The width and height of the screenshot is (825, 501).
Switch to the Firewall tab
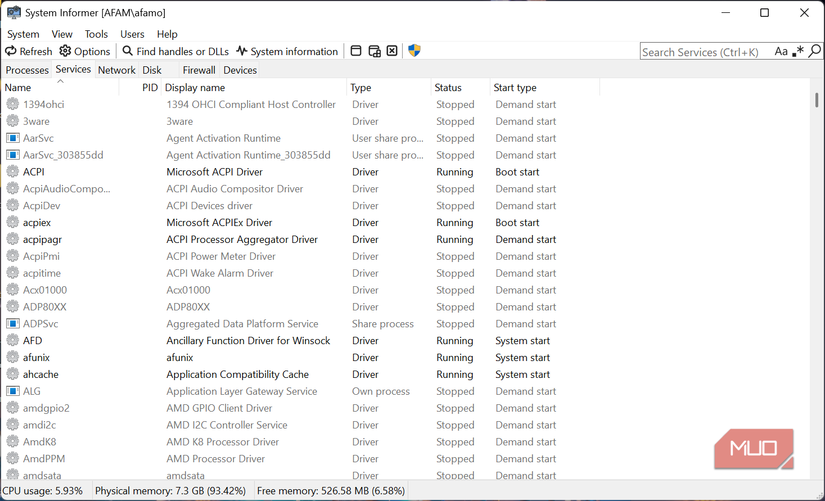point(199,70)
